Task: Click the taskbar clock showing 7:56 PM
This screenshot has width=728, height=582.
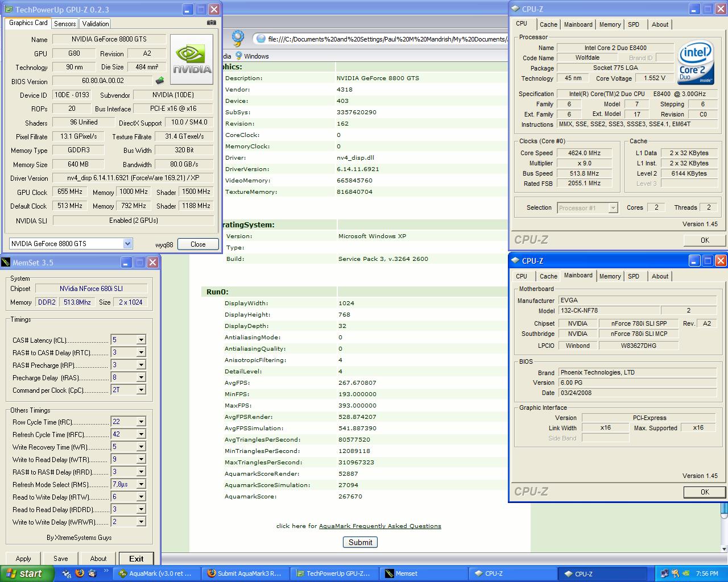Action: click(707, 573)
